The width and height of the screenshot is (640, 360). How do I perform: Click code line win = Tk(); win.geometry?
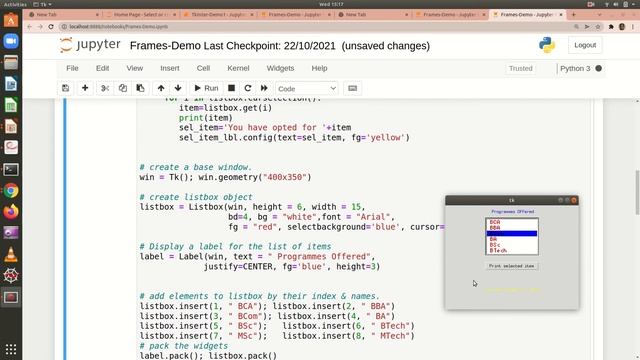pyautogui.click(x=225, y=177)
